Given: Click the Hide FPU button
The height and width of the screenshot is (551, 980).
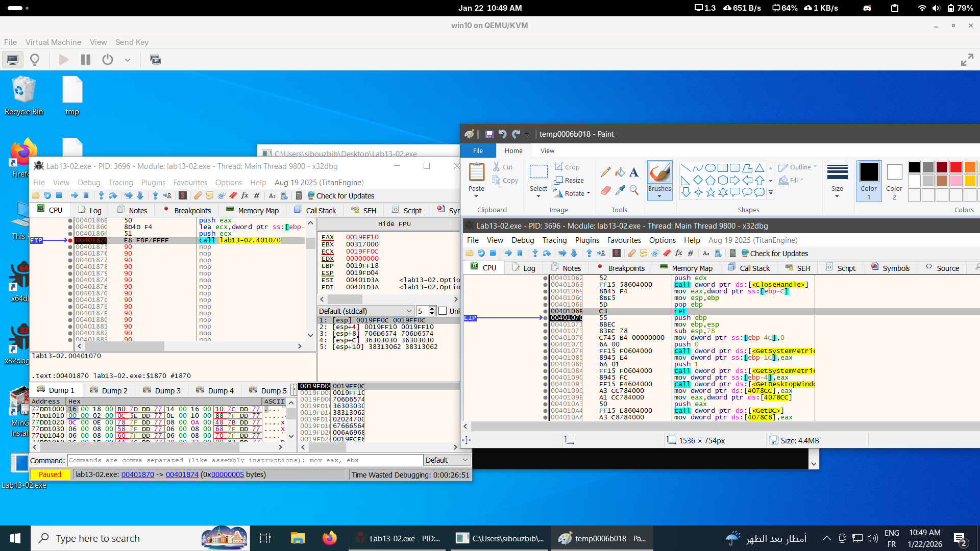Looking at the screenshot, I should click(x=394, y=224).
